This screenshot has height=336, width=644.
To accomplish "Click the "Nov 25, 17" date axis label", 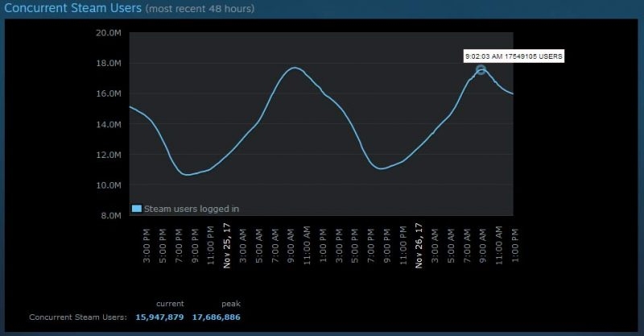I will tap(229, 244).
